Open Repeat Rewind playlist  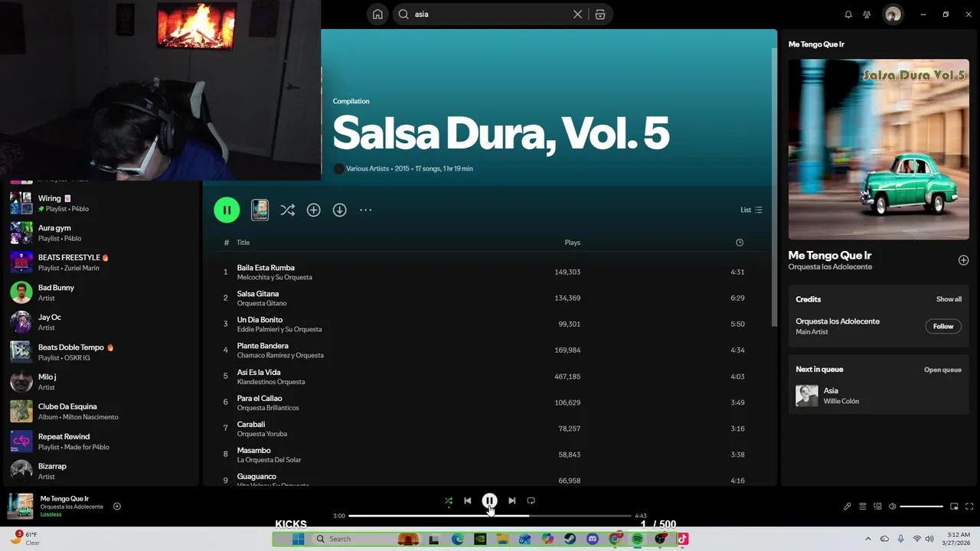tap(101, 442)
